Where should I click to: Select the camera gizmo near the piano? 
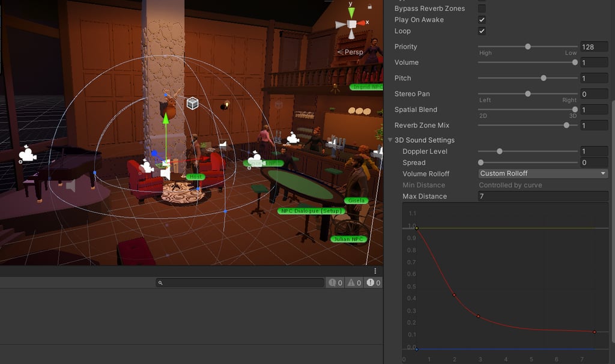(27, 154)
